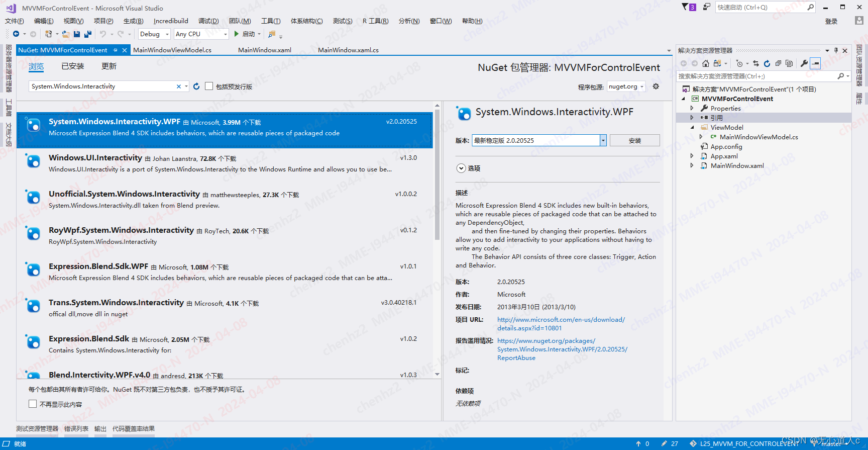This screenshot has width=868, height=450.
Task: Switch to the 更新 updates tab
Action: tap(109, 66)
